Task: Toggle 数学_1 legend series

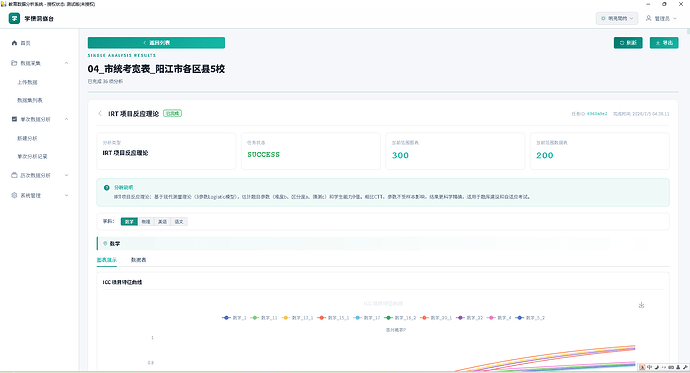Action: [x=234, y=318]
